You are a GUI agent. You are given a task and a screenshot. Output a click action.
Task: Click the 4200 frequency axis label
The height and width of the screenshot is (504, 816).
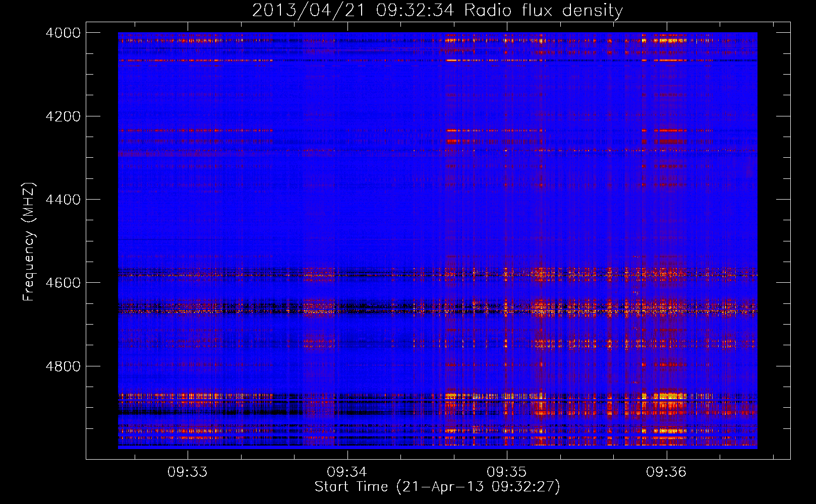63,116
